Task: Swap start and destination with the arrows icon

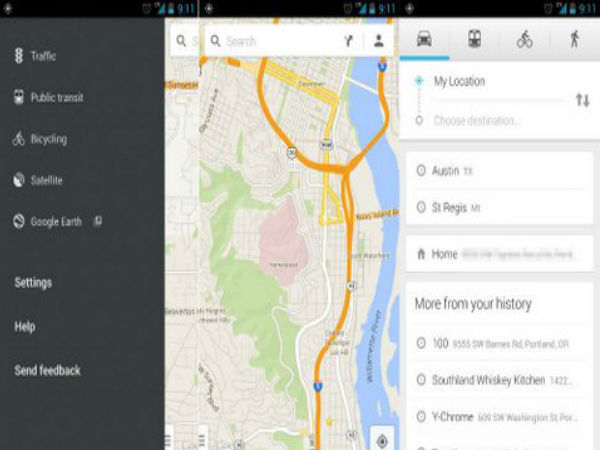Action: [x=582, y=100]
